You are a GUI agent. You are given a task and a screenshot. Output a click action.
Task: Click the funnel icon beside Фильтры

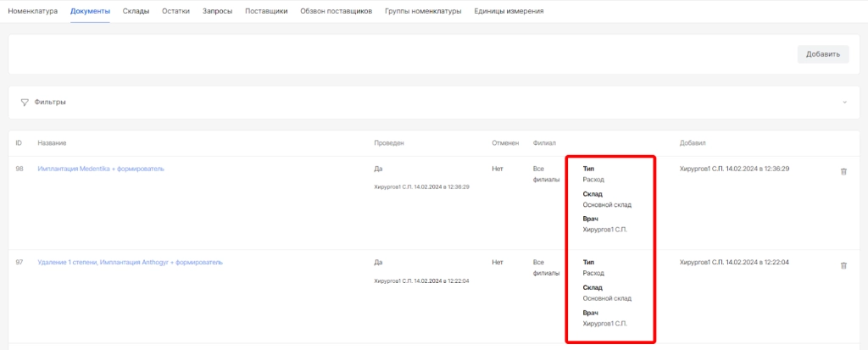click(x=25, y=102)
